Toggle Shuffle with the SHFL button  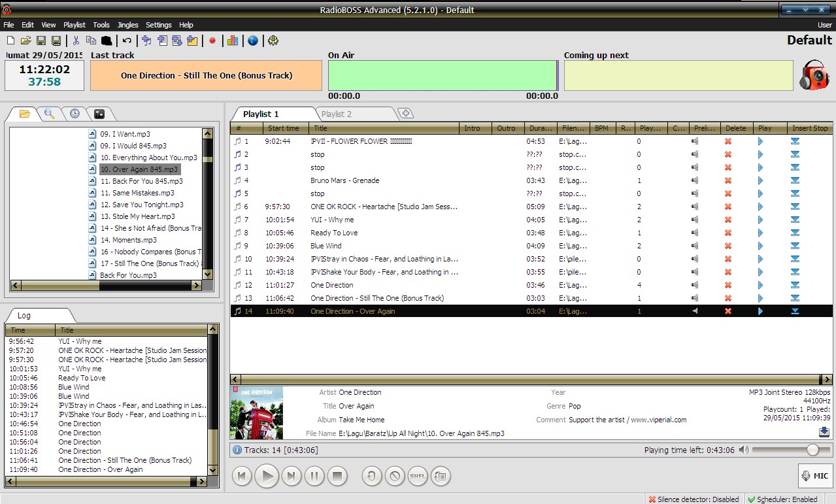(418, 476)
